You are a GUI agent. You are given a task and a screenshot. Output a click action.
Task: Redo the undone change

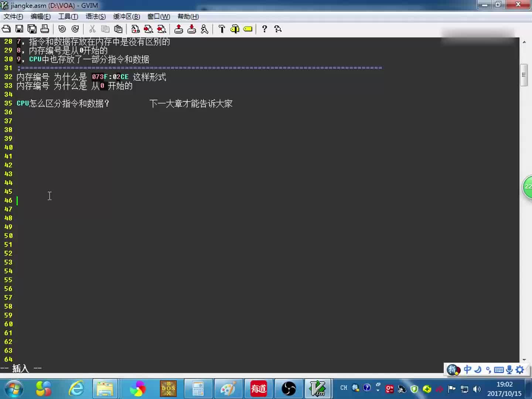(75, 29)
